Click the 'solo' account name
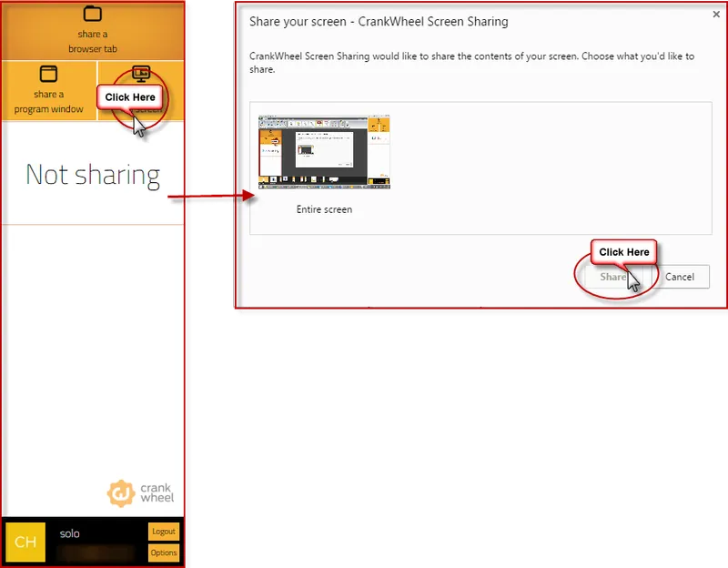Viewport: 728px width, 568px height. pyautogui.click(x=70, y=533)
